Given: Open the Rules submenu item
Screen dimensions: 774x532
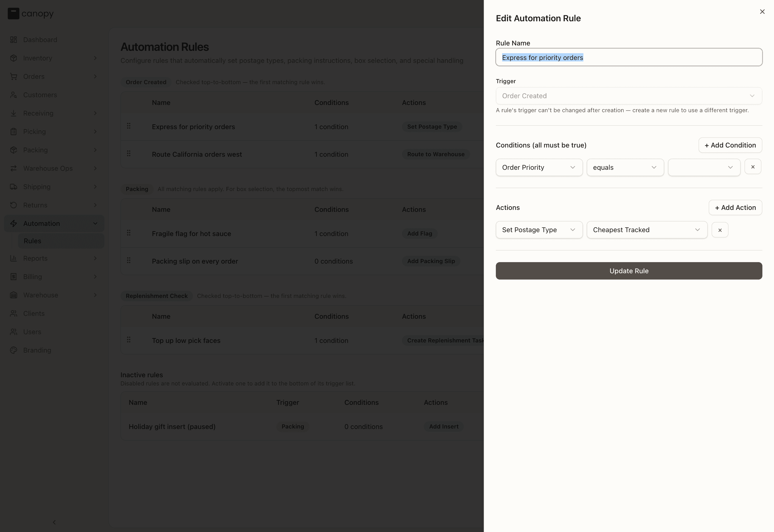Looking at the screenshot, I should tap(61, 241).
